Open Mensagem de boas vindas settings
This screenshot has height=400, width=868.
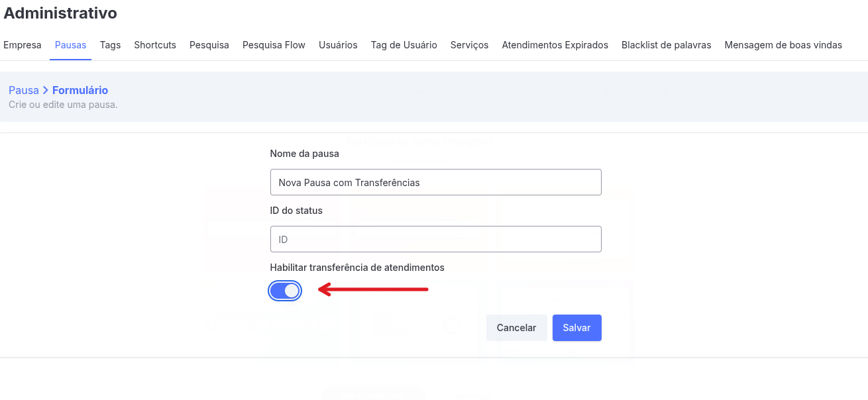click(783, 45)
